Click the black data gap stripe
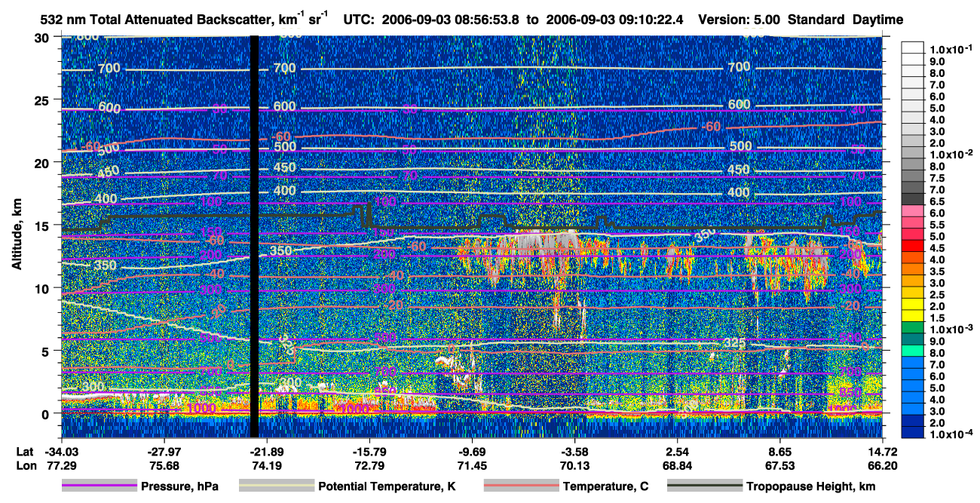 (x=254, y=236)
